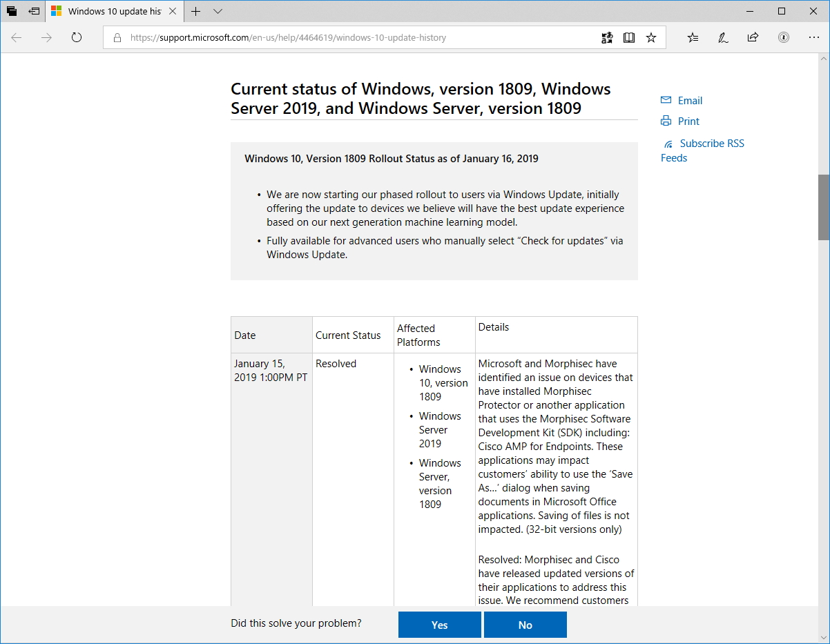The width and height of the screenshot is (830, 644).
Task: Open the Favorites hub icon
Action: coord(693,38)
